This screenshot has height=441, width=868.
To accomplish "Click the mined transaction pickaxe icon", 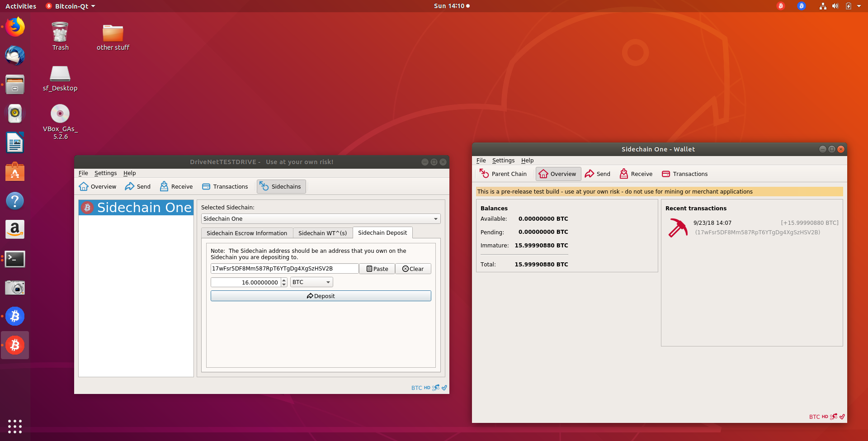I will (x=678, y=228).
